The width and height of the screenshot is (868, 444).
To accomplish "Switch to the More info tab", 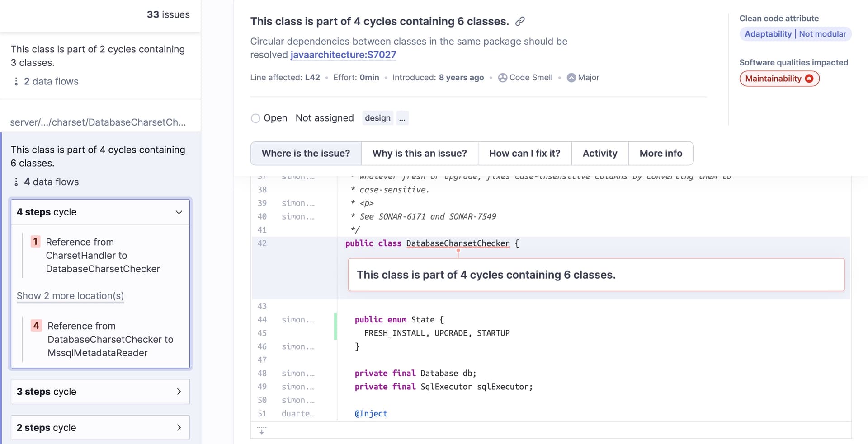I will (x=661, y=153).
